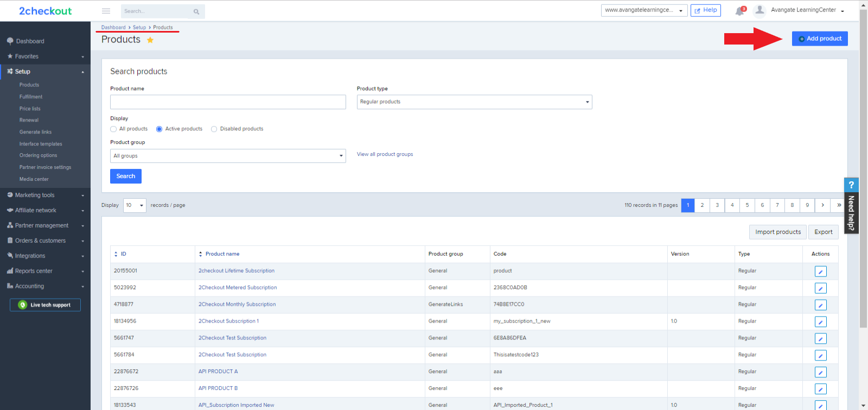Click the Reports center sidebar icon
This screenshot has height=410, width=868.
[x=10, y=271]
